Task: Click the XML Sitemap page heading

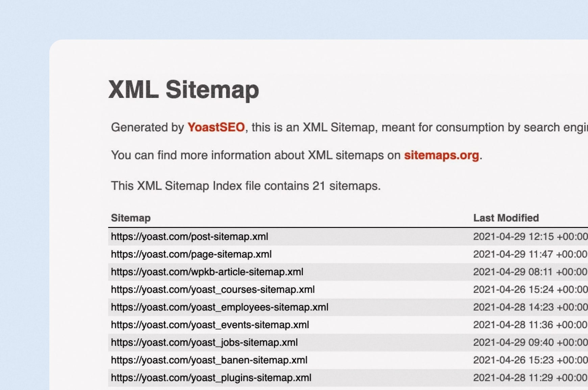Action: pyautogui.click(x=183, y=90)
